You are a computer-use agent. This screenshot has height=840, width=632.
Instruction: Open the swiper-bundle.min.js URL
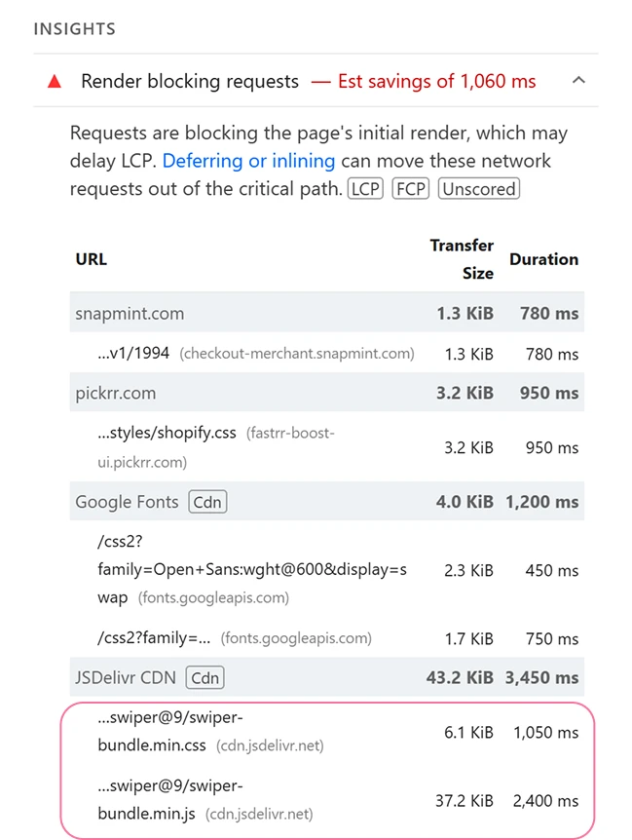click(170, 799)
